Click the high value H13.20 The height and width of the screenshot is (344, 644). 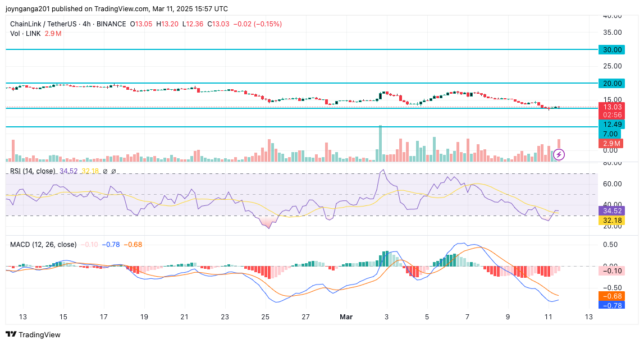tap(167, 24)
